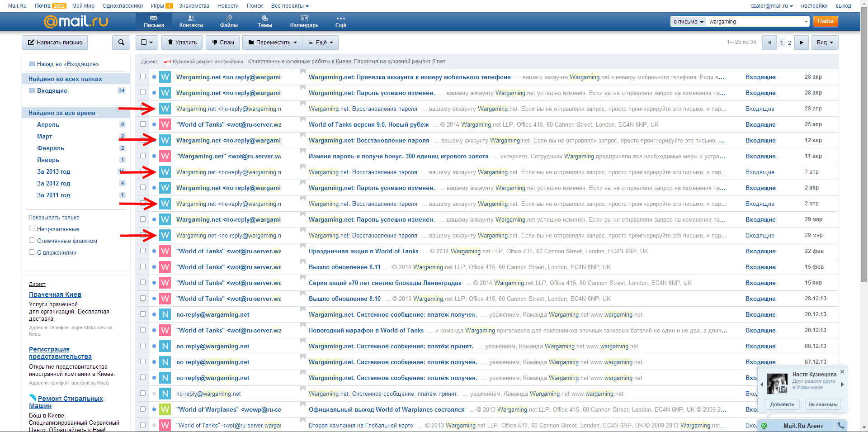The width and height of the screenshot is (868, 432).
Task: Click the magnifier search icon beside compose
Action: (121, 43)
